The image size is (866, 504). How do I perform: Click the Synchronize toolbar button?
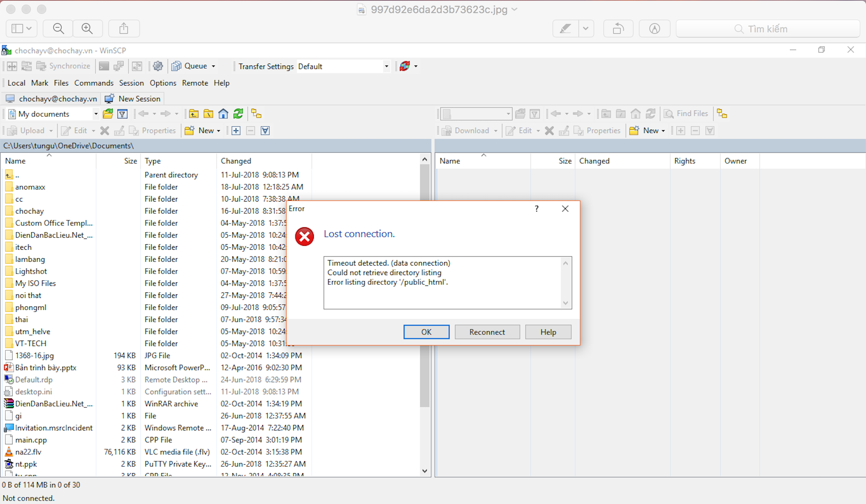point(63,66)
